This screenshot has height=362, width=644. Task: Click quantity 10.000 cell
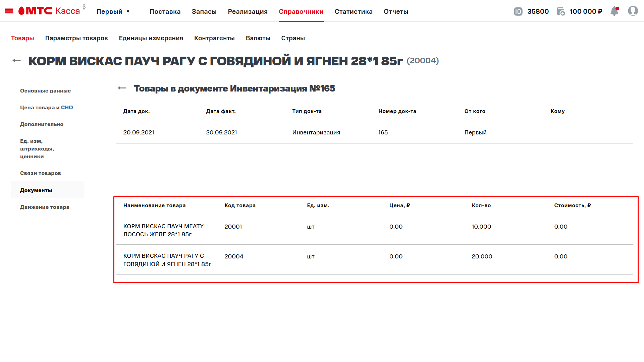[x=482, y=227]
